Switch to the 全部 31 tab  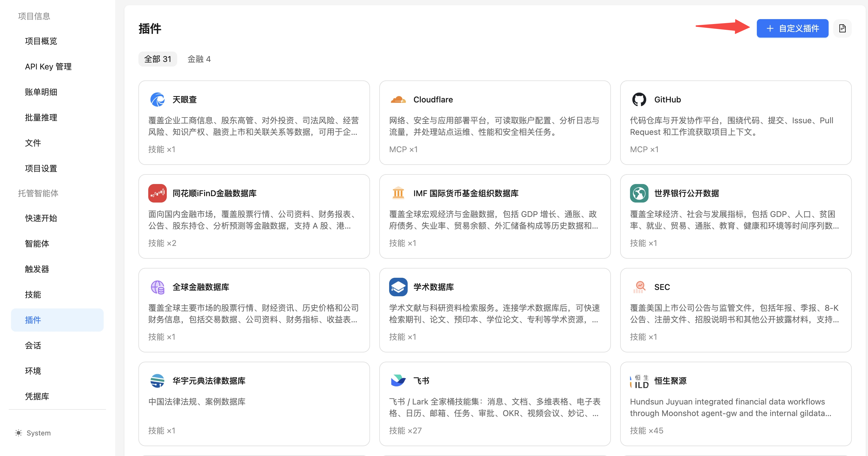[158, 59]
